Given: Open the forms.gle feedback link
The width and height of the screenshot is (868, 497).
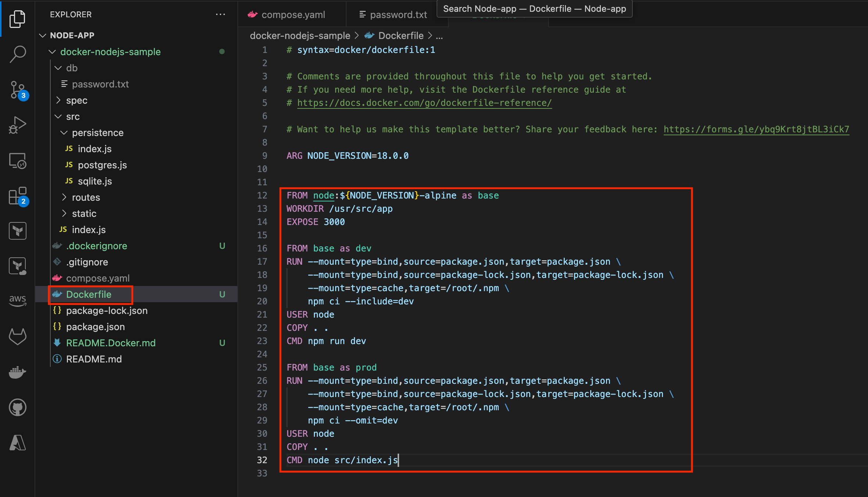Looking at the screenshot, I should [x=756, y=129].
